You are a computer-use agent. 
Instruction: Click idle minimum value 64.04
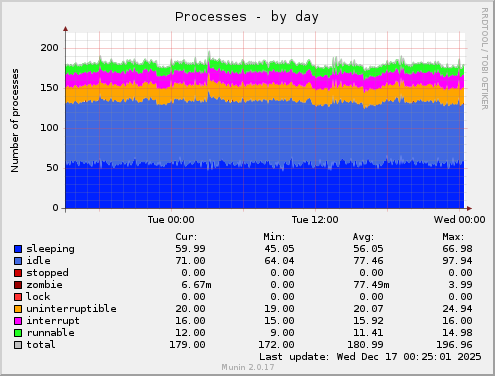coord(279,261)
